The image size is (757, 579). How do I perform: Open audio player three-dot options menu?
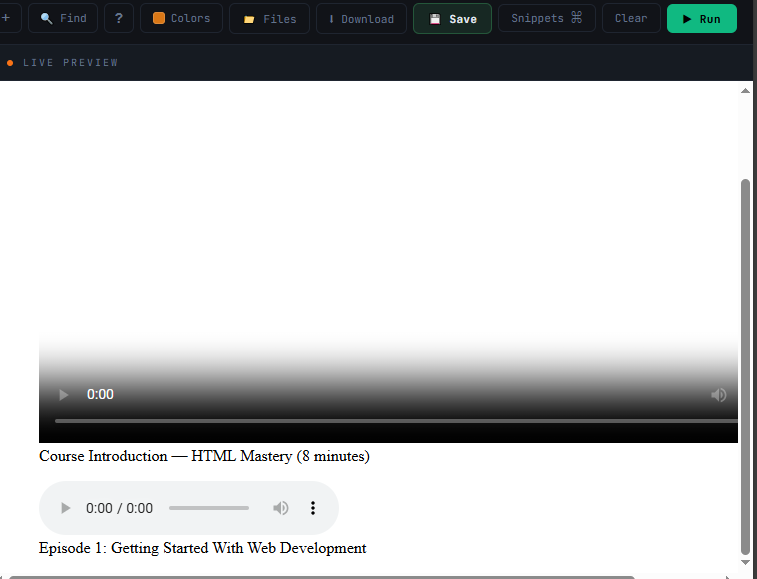pos(313,508)
